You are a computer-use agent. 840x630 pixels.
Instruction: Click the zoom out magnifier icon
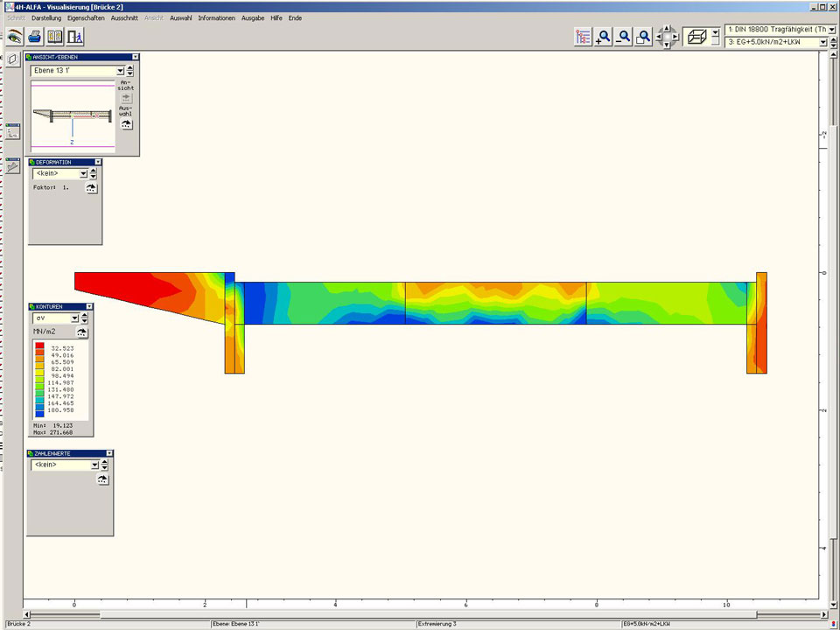click(624, 37)
